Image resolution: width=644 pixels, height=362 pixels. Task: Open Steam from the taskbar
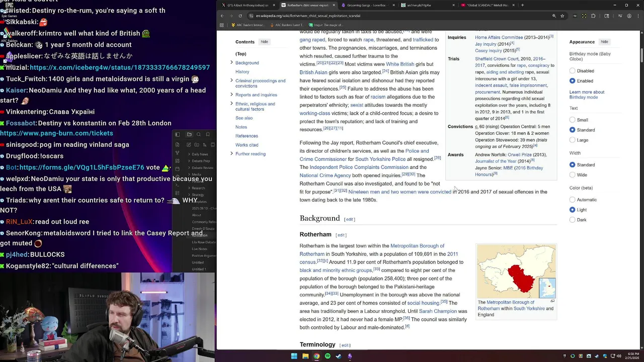pyautogui.click(x=339, y=356)
